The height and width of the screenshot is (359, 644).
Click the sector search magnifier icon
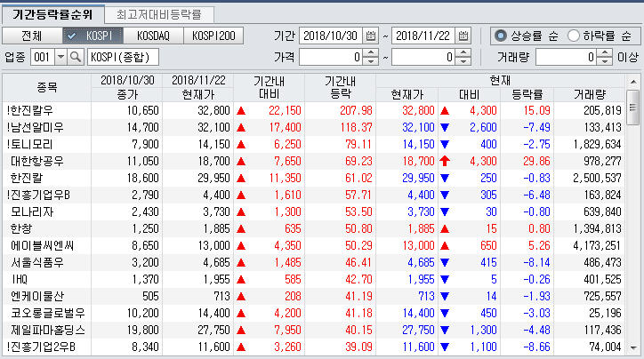[x=76, y=57]
